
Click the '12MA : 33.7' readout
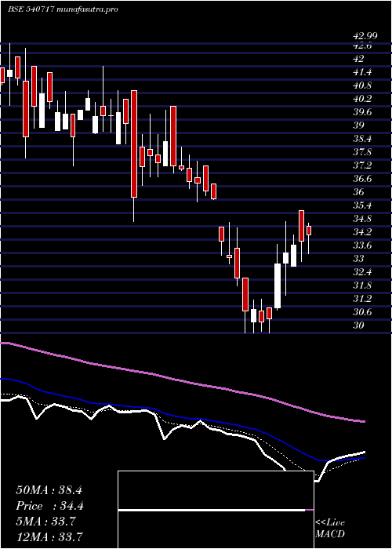pos(49,536)
